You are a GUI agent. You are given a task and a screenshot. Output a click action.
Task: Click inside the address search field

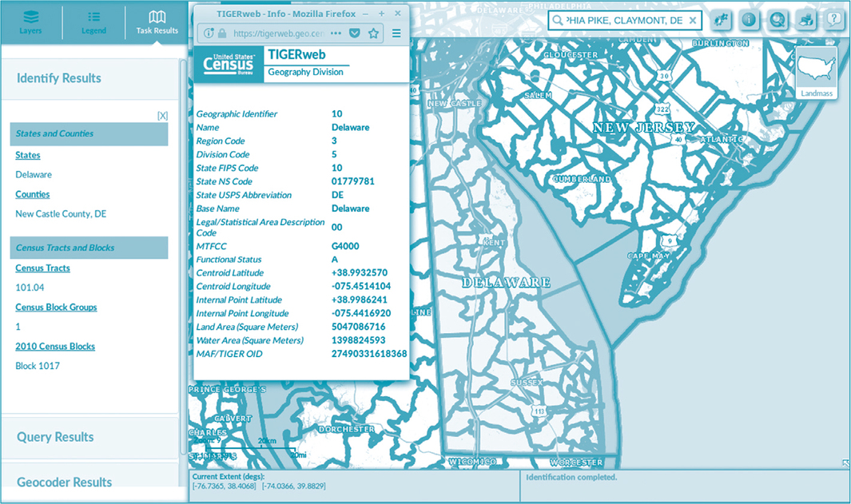[623, 21]
